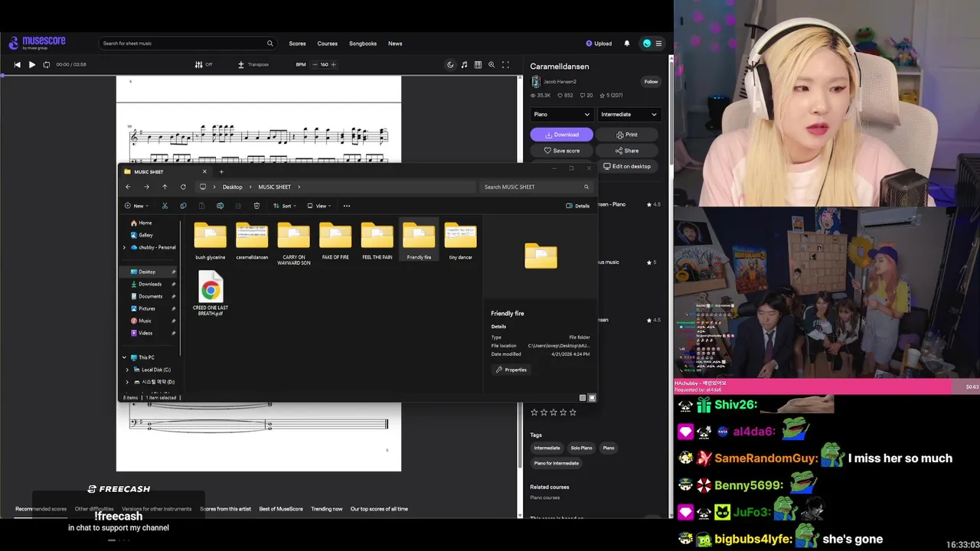Screen dimensions: 980x551
Task: Switch to large icons view in status bar
Action: pos(592,398)
